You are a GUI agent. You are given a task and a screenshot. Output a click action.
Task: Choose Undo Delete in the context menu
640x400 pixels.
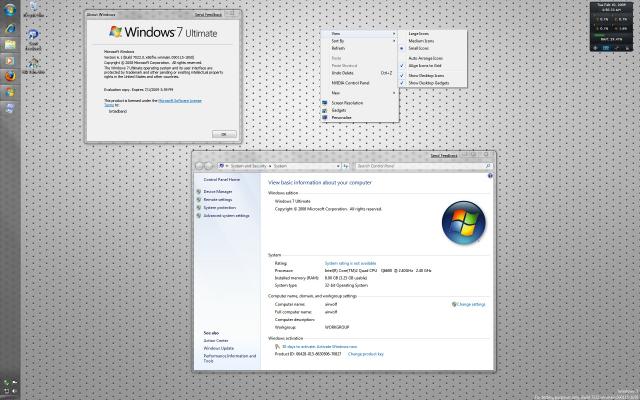point(342,73)
